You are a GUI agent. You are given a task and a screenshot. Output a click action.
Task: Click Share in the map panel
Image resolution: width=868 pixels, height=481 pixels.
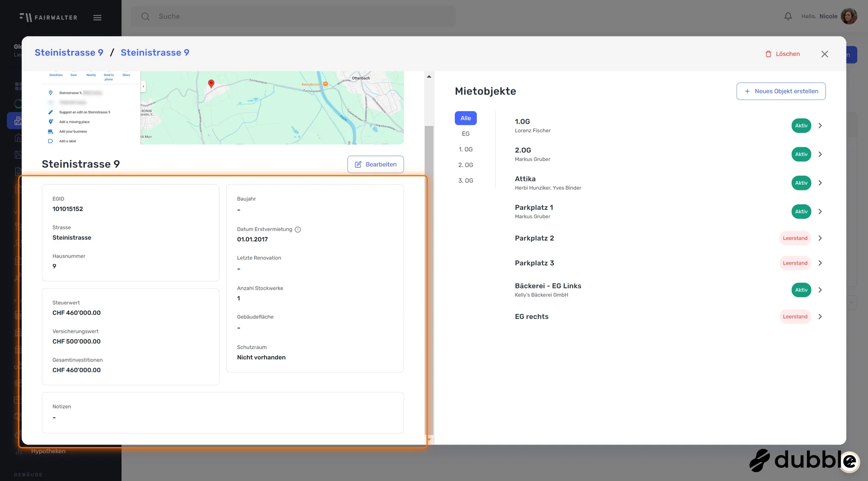coord(126,75)
